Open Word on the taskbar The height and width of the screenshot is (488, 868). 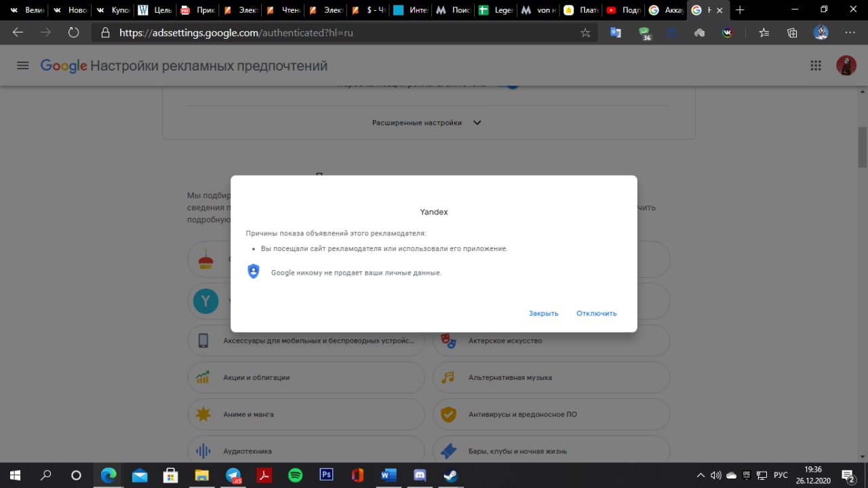(x=389, y=475)
